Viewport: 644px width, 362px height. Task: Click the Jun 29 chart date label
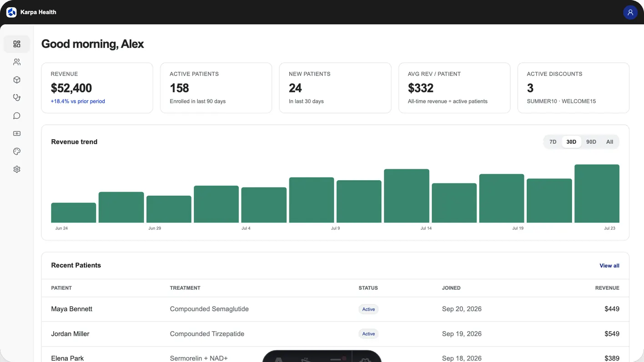pos(155,228)
